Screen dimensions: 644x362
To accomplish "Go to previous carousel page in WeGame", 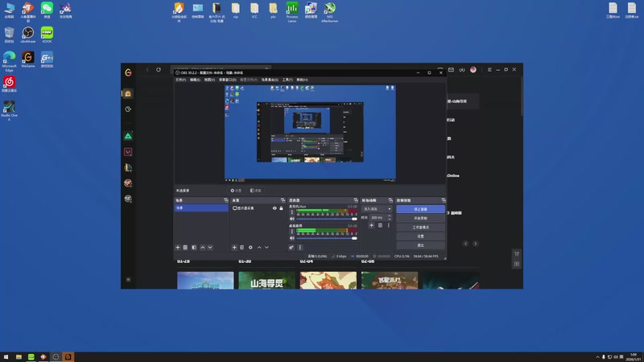I will point(466,244).
